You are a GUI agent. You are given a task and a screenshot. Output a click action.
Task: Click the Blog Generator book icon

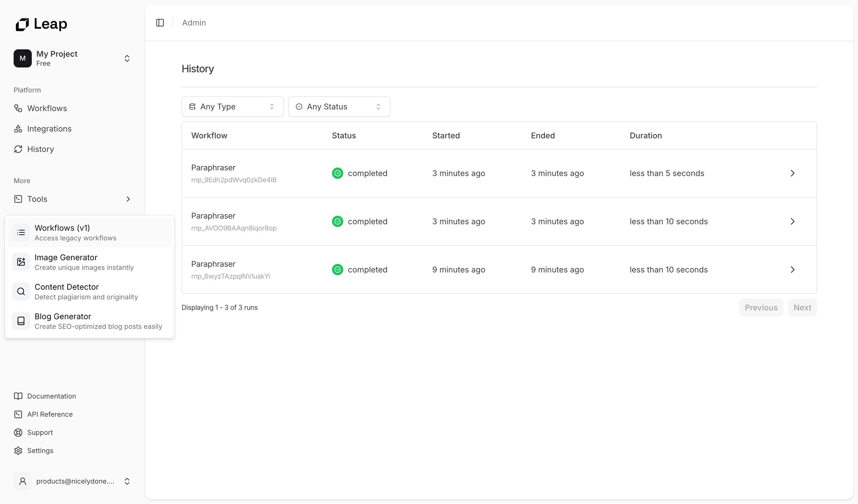pos(21,321)
